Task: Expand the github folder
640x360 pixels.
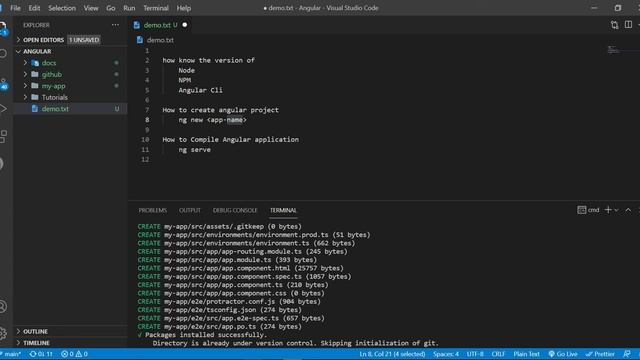Action: click(25, 74)
